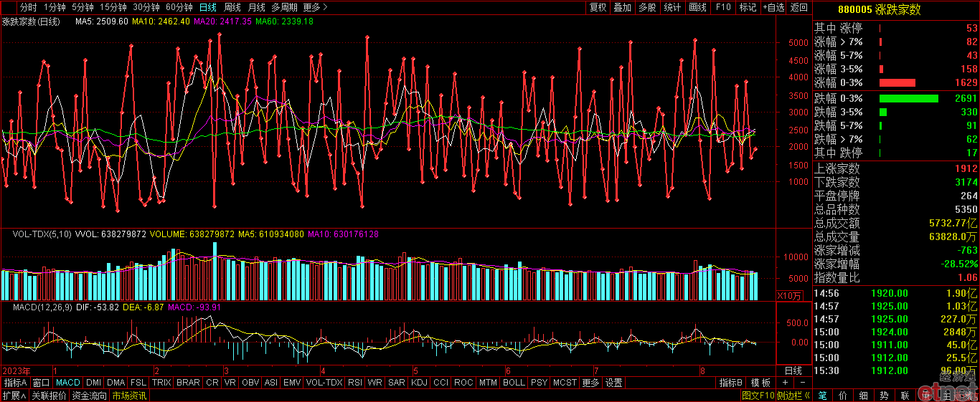Switch indicator to BOLL

click(x=514, y=383)
